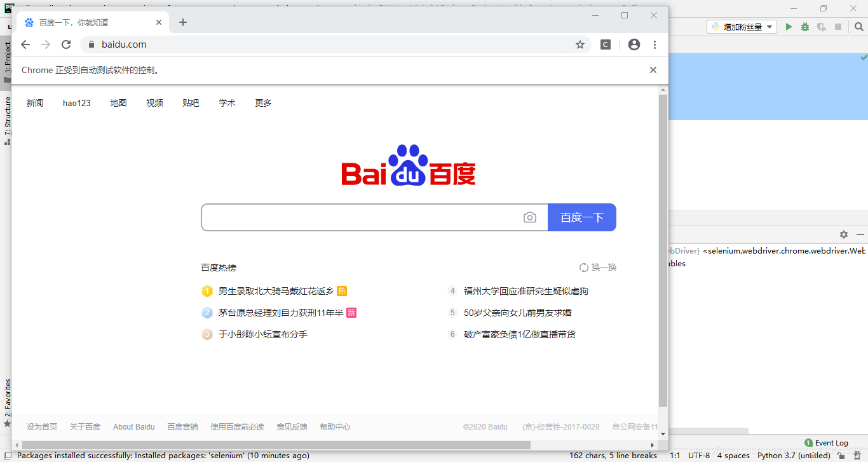Click 1:1 line-column indicator
The image size is (868, 462).
[675, 455]
